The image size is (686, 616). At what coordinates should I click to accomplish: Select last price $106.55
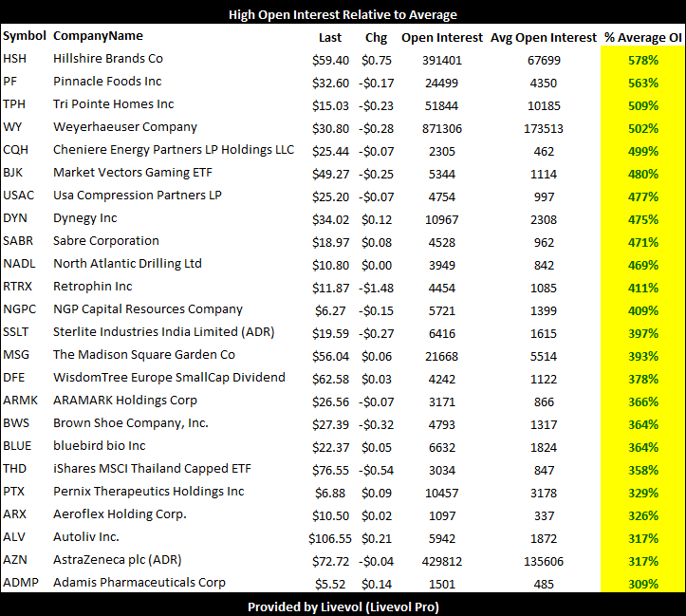click(330, 538)
